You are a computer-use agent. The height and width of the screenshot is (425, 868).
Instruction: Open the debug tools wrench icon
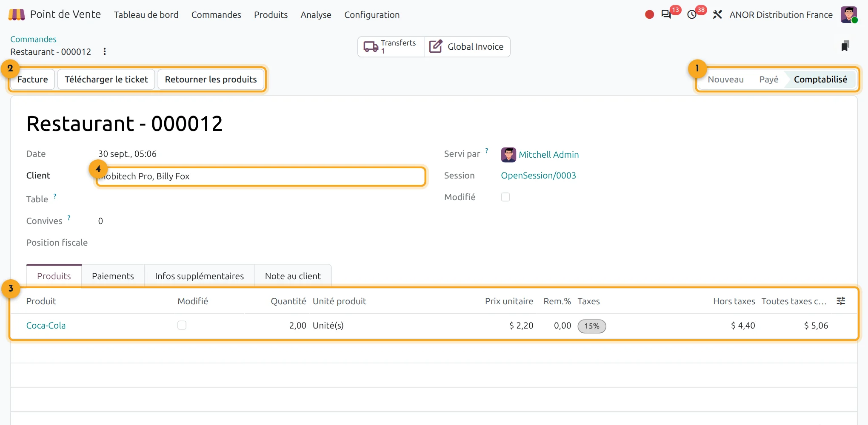tap(717, 15)
